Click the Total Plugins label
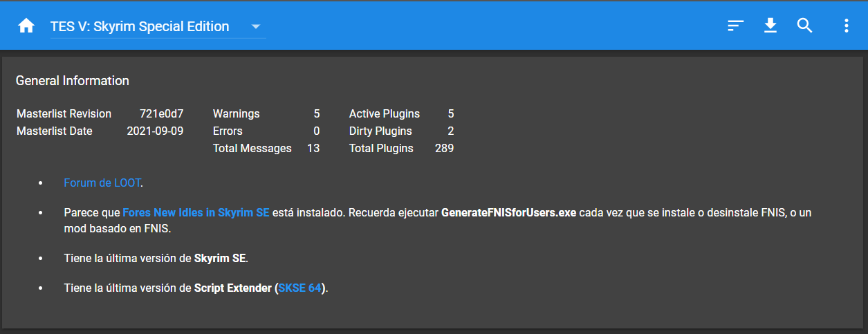Image resolution: width=868 pixels, height=334 pixels. [381, 148]
